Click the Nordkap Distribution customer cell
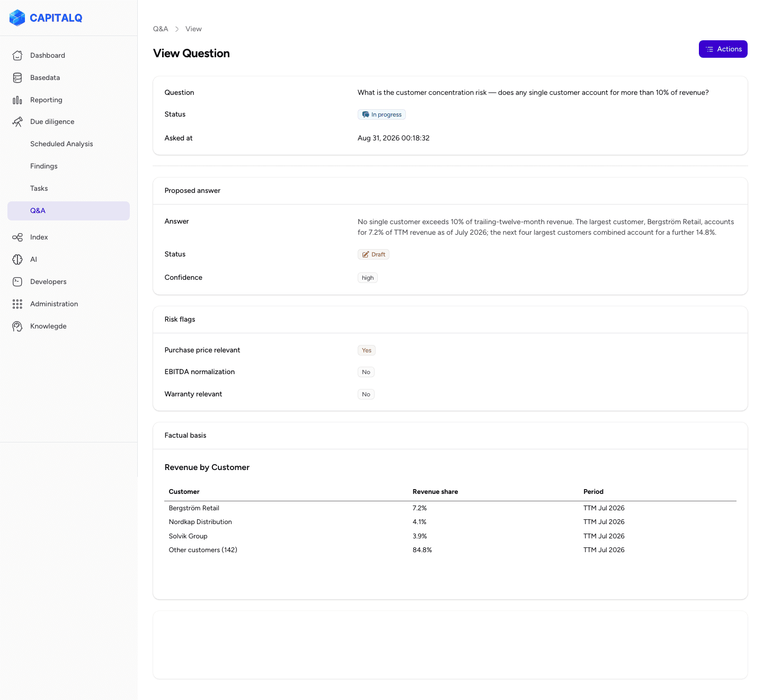This screenshot has height=700, width=763. pyautogui.click(x=200, y=522)
